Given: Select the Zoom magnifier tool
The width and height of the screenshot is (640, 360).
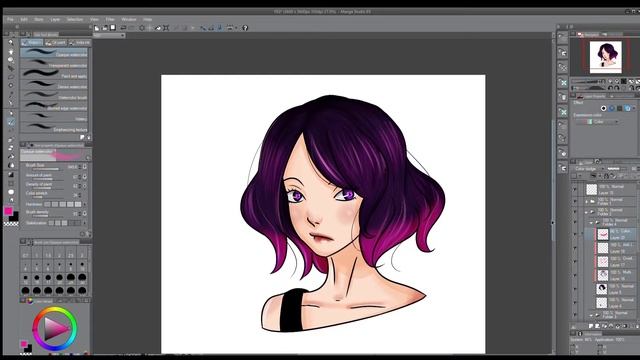Looking at the screenshot, I should [x=11, y=42].
